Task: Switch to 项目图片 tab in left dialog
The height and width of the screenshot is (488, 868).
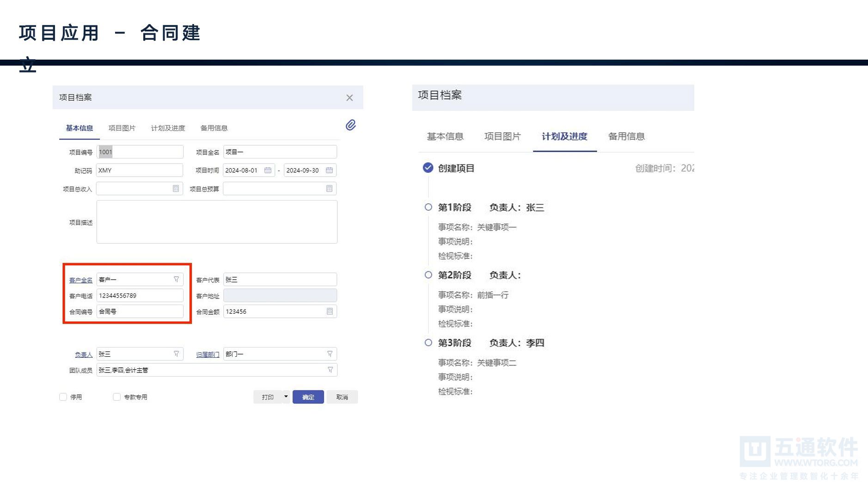Action: pyautogui.click(x=122, y=128)
